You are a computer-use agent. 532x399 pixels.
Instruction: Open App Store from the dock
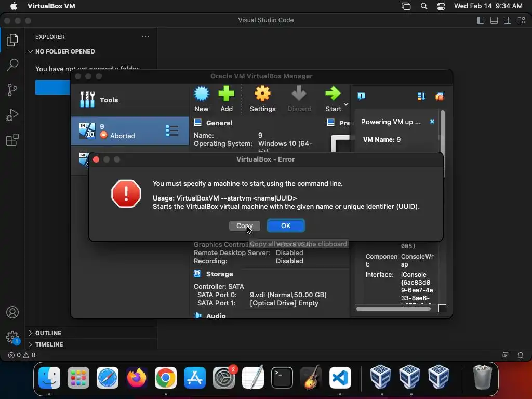pos(195,378)
